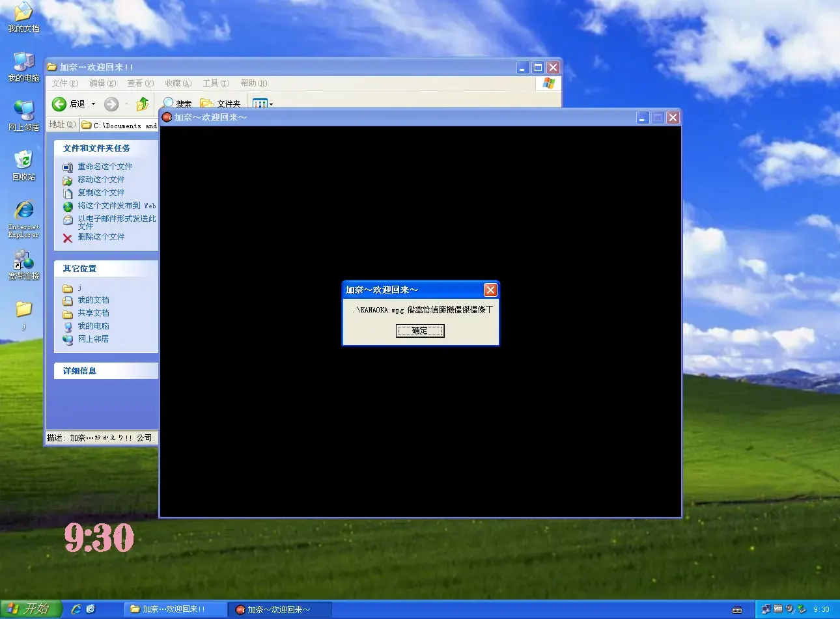
Task: Click the 确定 button in the dialog
Action: [420, 331]
